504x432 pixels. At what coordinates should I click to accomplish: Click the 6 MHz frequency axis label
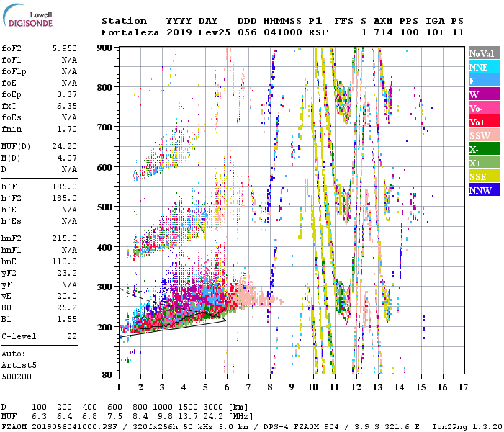[x=227, y=387]
